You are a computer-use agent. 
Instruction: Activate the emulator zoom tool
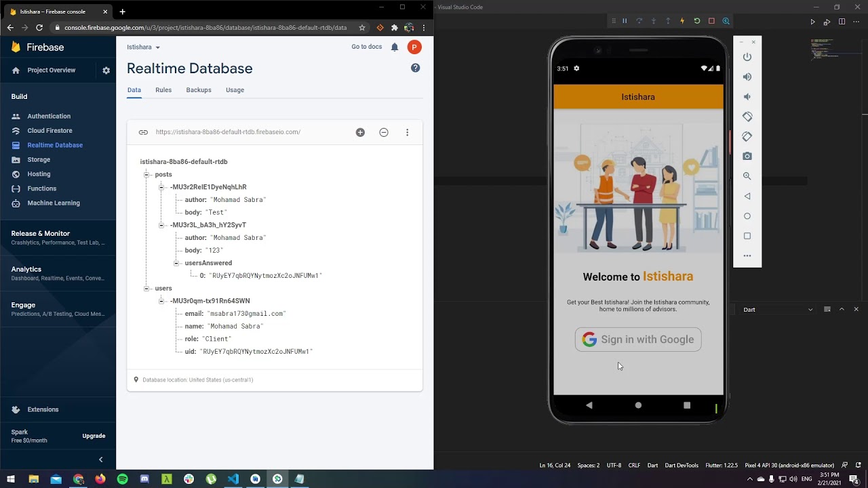coord(747,176)
